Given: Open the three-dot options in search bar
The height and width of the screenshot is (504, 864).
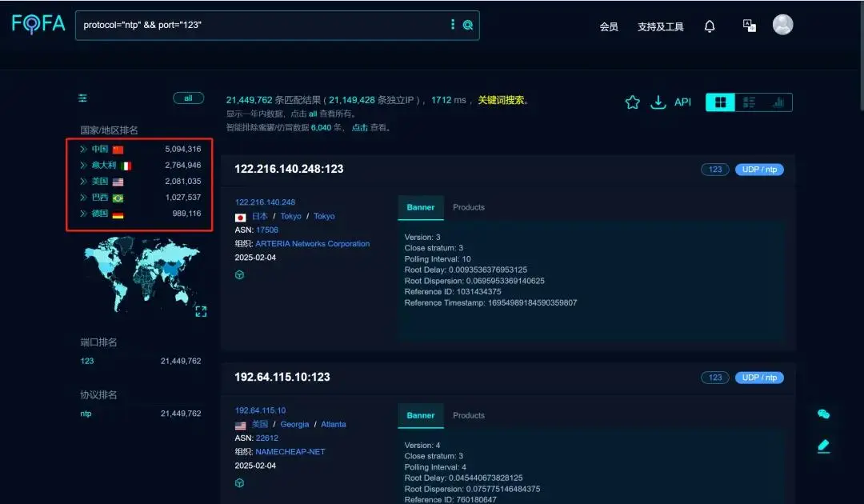Looking at the screenshot, I should 453,25.
